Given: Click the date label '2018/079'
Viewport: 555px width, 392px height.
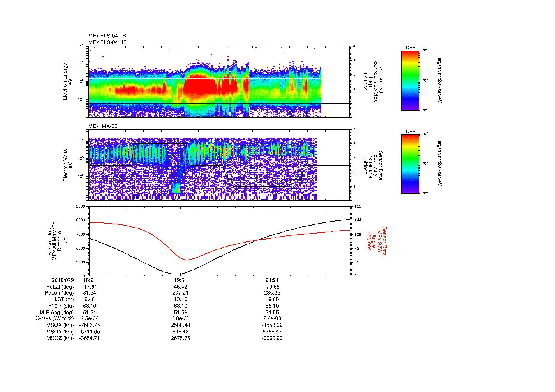Looking at the screenshot, I should (x=63, y=280).
